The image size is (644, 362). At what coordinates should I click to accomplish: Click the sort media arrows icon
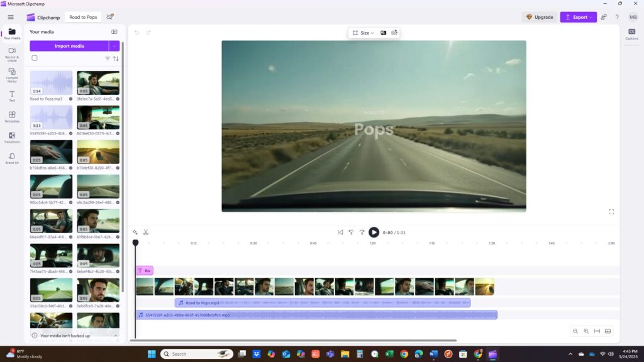tap(116, 58)
